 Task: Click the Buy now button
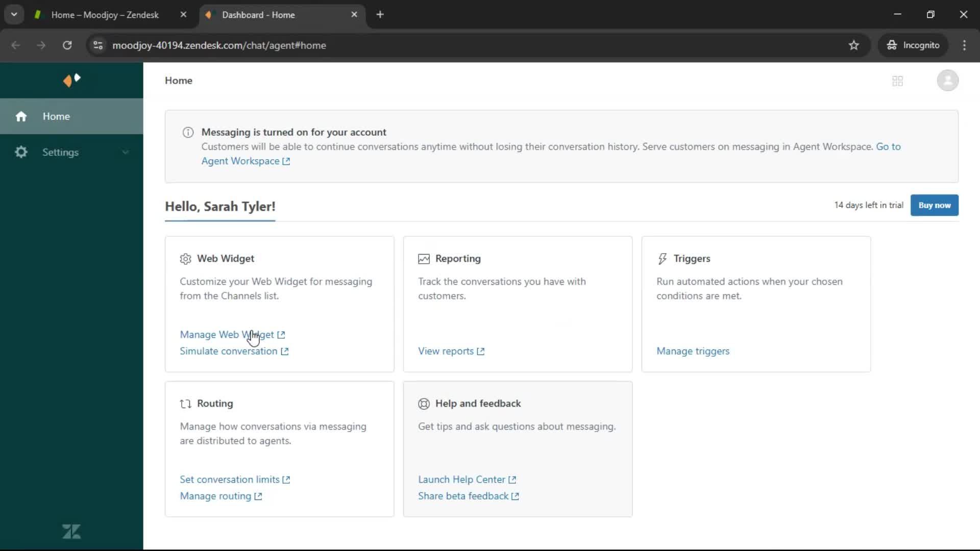(934, 205)
